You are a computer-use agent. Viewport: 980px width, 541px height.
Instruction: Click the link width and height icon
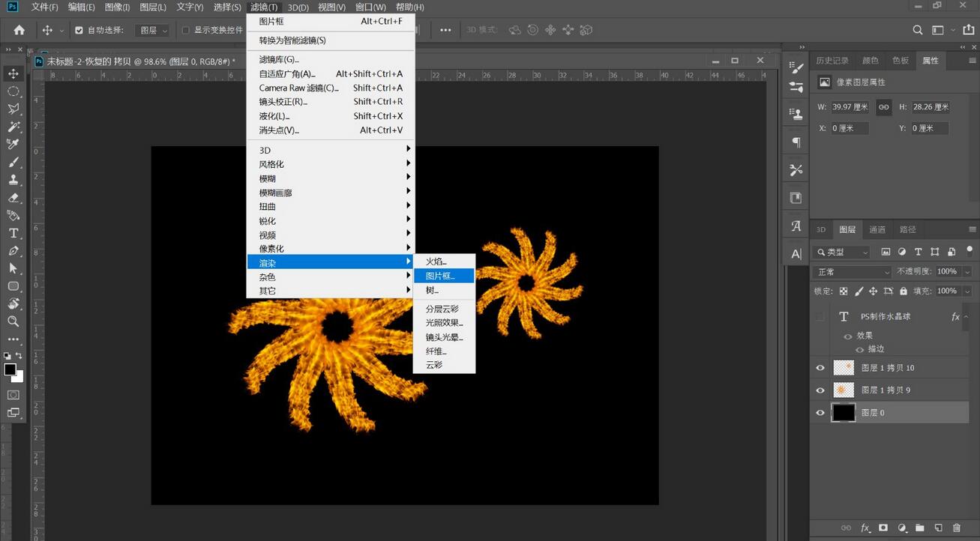pos(884,107)
